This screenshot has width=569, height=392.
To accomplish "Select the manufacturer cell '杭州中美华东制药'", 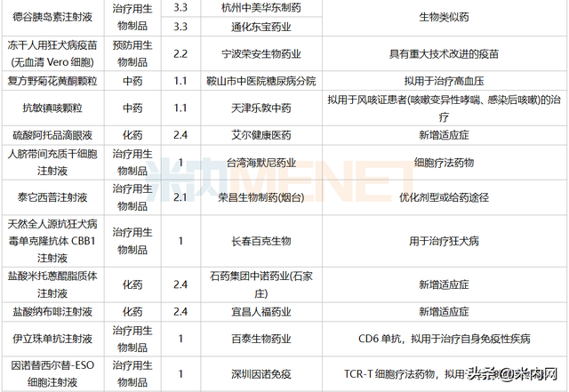I will (x=261, y=8).
